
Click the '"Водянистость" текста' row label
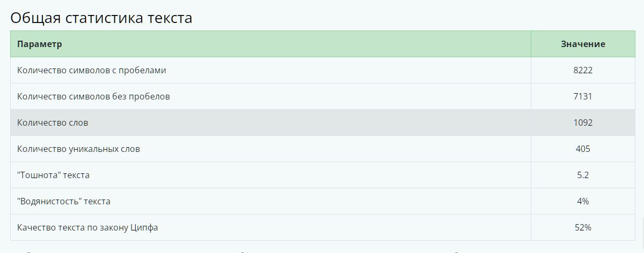click(x=64, y=201)
